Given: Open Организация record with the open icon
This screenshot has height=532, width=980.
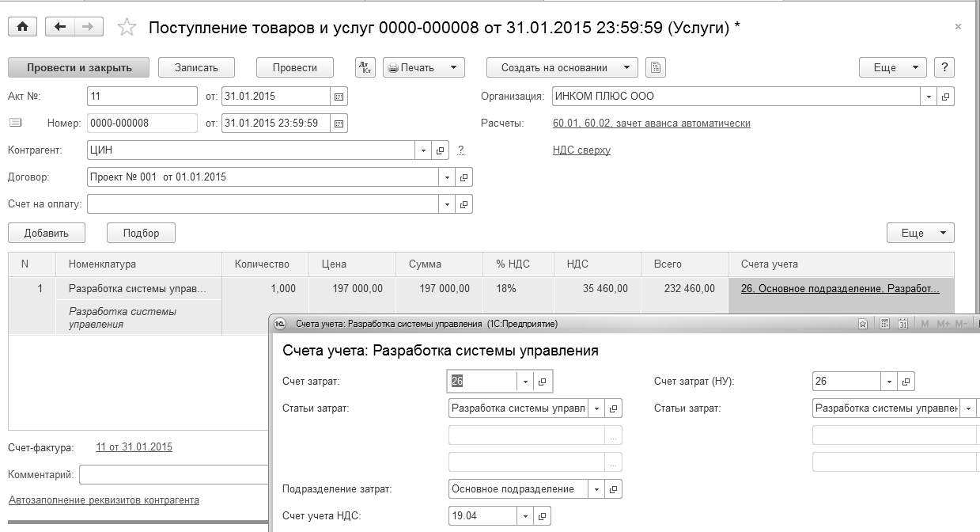Looking at the screenshot, I should tap(946, 97).
